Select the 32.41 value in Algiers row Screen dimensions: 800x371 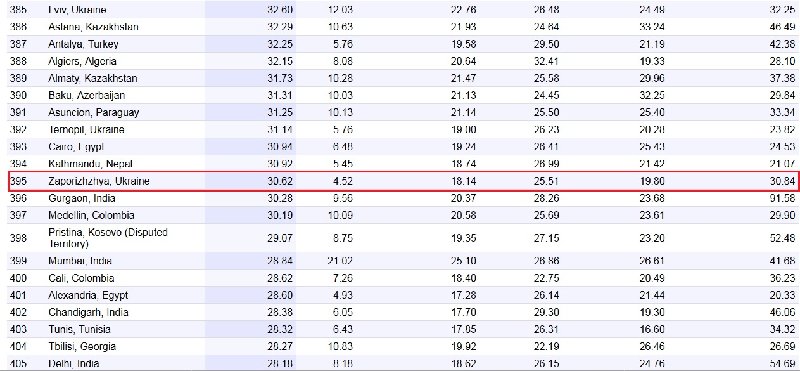(546, 61)
